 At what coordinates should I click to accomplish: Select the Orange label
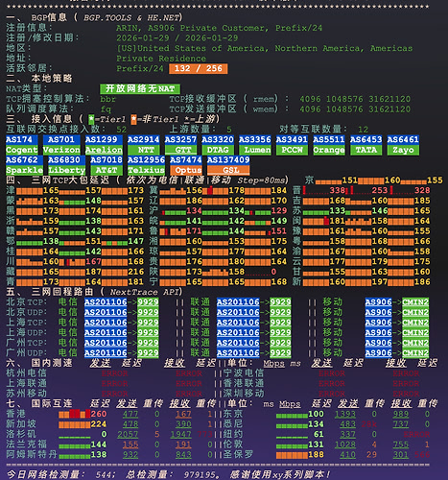pos(329,150)
